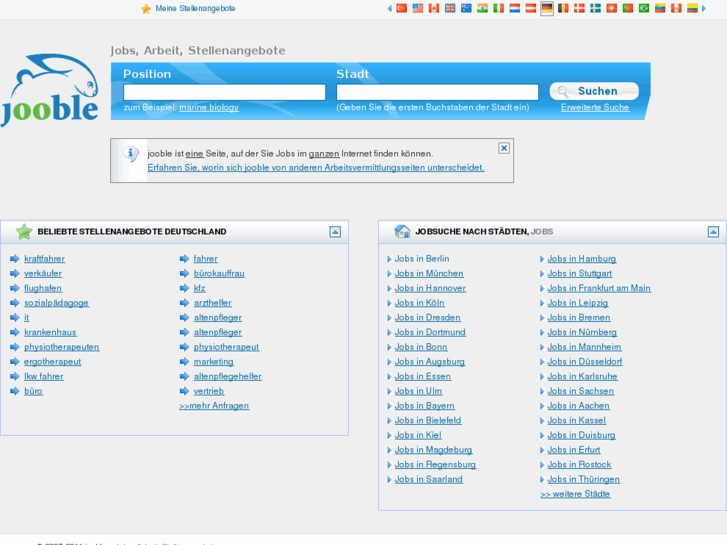The height and width of the screenshot is (545, 727).
Task: Open Erweiterte Suche
Action: (594, 108)
